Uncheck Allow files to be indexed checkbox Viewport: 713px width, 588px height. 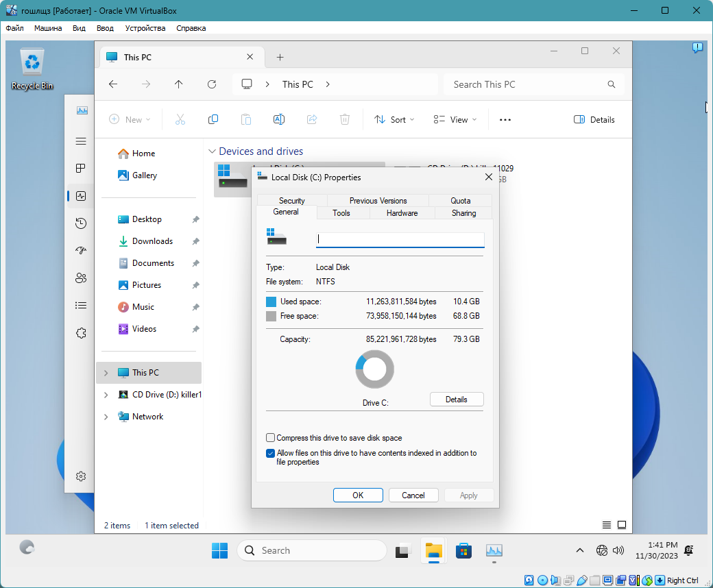pos(270,453)
